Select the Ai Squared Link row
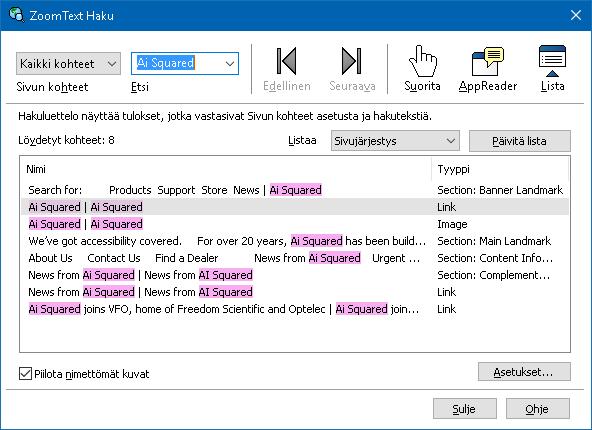This screenshot has width=592, height=430. tap(294, 207)
